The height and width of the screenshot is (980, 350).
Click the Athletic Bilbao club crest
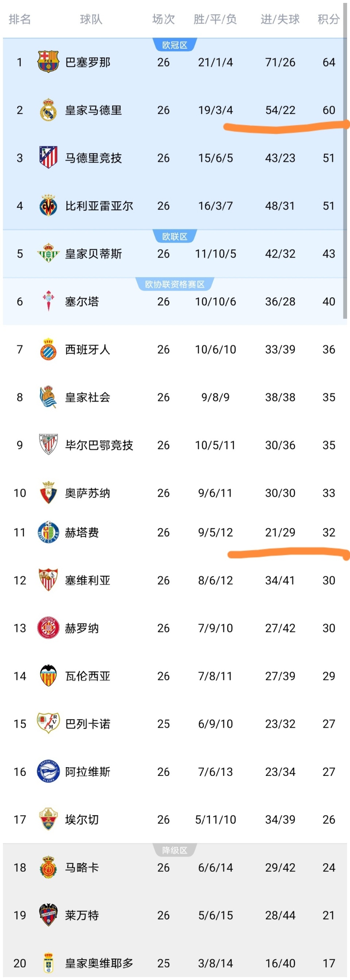tap(48, 445)
